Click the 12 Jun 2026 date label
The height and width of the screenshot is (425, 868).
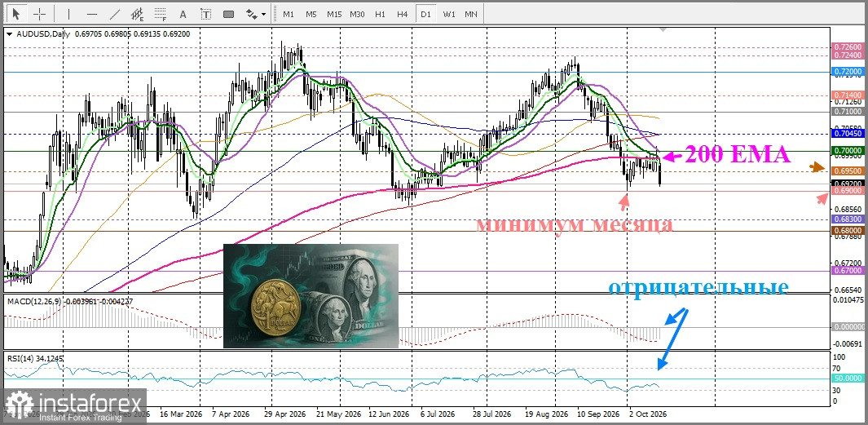click(389, 414)
